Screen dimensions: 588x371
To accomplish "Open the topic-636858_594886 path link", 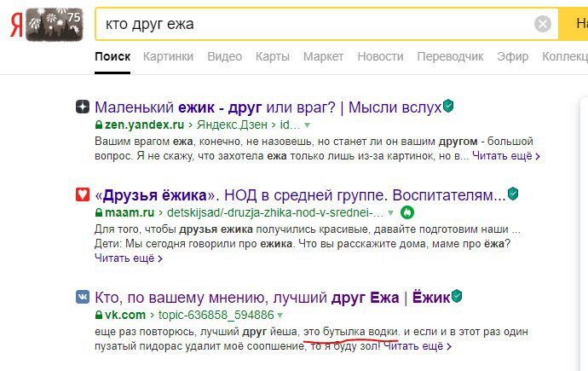I will [216, 315].
